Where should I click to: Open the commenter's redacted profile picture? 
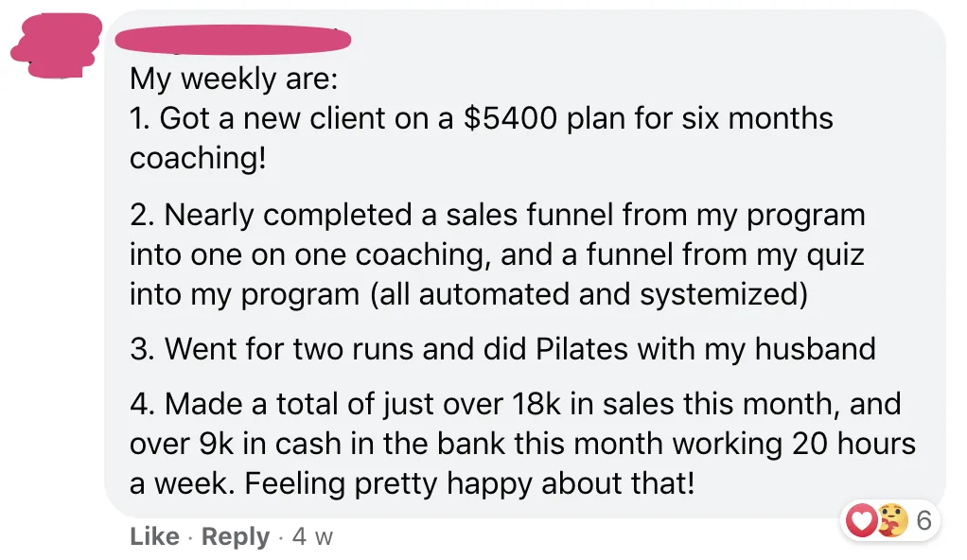pyautogui.click(x=56, y=45)
